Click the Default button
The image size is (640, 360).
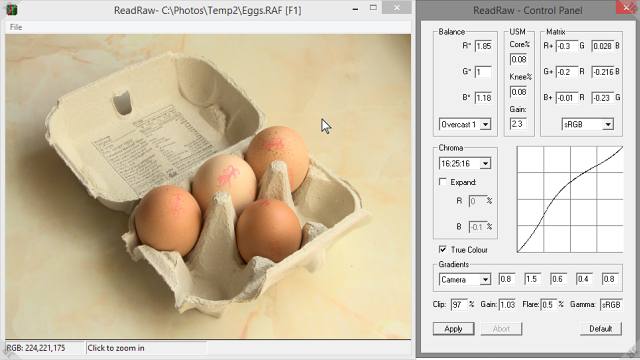point(601,329)
